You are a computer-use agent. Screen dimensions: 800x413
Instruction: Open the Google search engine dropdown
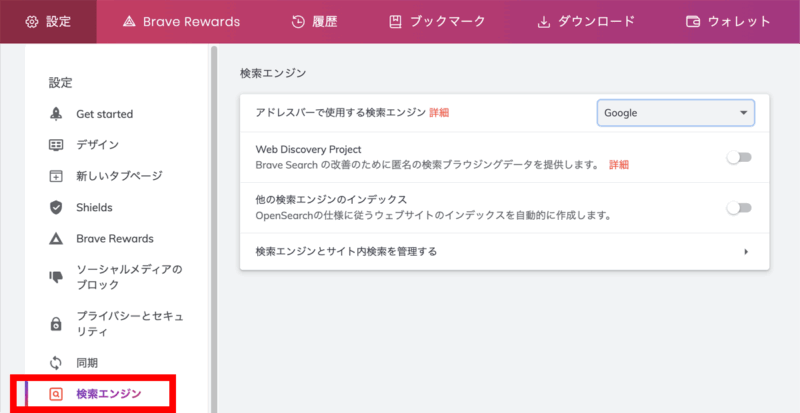tap(675, 113)
